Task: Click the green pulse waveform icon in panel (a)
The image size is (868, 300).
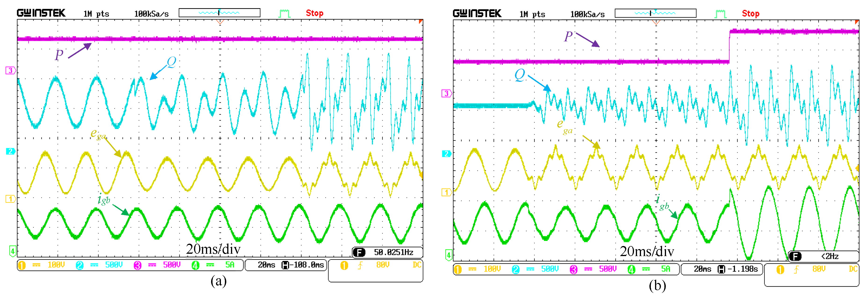Action: 285,14
